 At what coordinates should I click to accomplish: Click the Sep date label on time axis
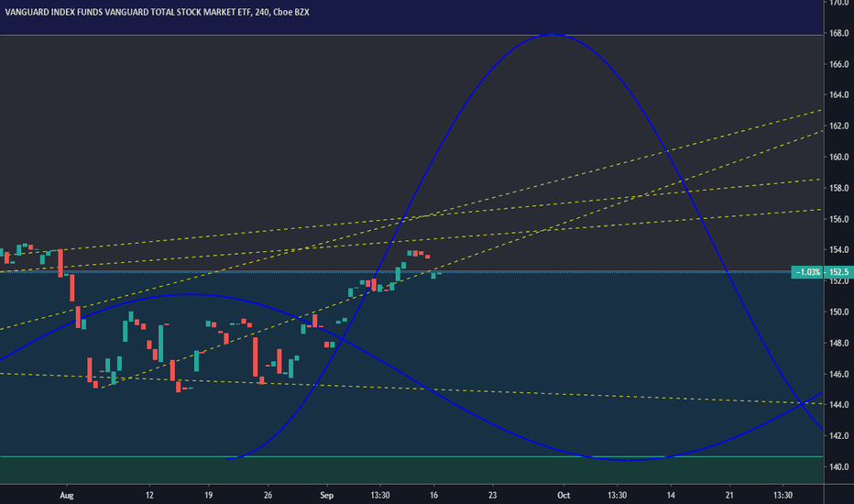point(327,495)
